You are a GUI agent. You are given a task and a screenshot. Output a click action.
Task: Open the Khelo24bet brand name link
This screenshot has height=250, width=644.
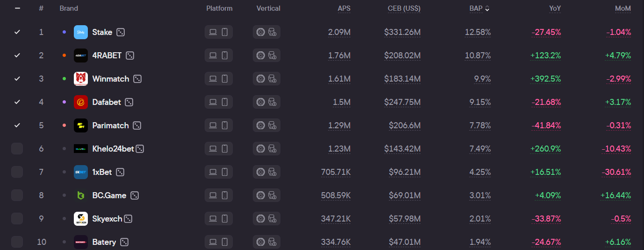pyautogui.click(x=113, y=149)
